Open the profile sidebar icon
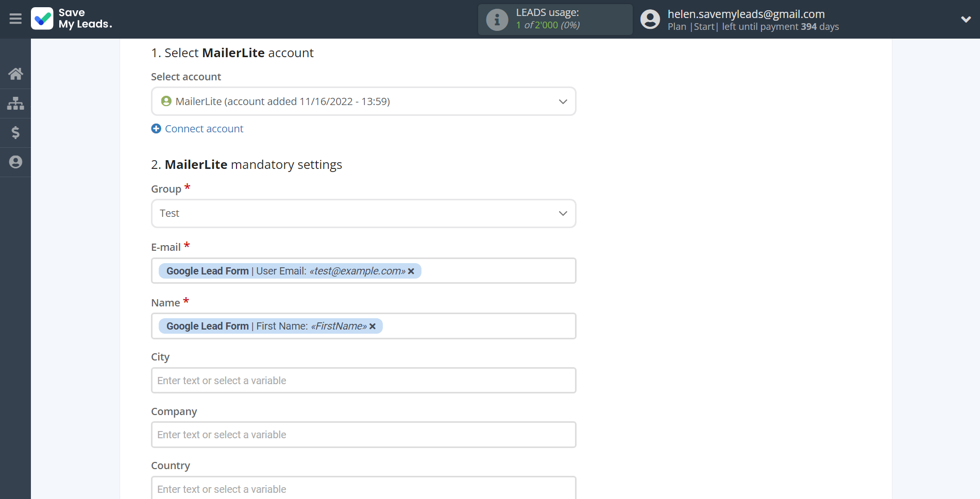The width and height of the screenshot is (980, 499). pos(15,162)
